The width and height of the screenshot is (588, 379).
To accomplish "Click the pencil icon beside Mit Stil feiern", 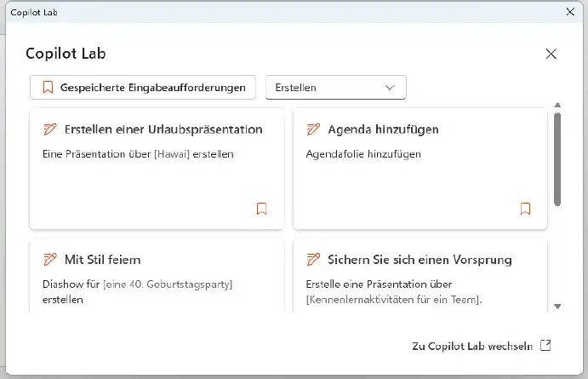I will (x=49, y=260).
